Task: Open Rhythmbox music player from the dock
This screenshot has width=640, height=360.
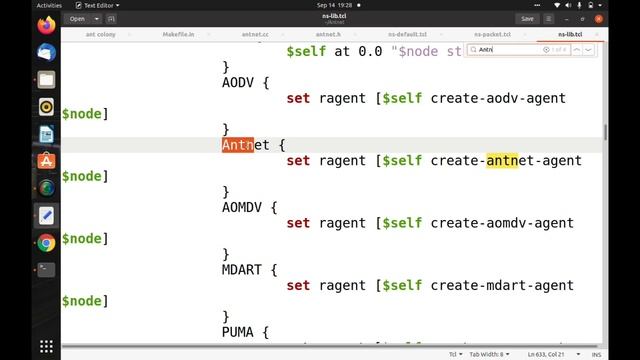Action: point(46,107)
